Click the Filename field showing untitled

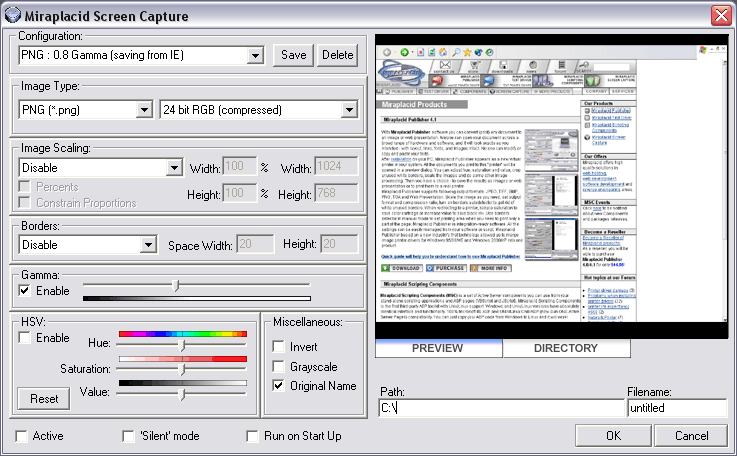click(677, 408)
